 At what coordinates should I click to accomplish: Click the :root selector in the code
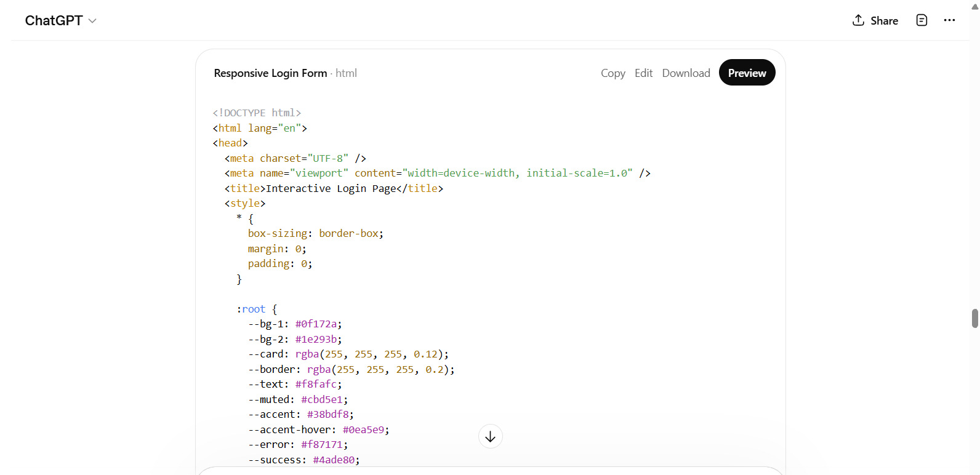[252, 309]
